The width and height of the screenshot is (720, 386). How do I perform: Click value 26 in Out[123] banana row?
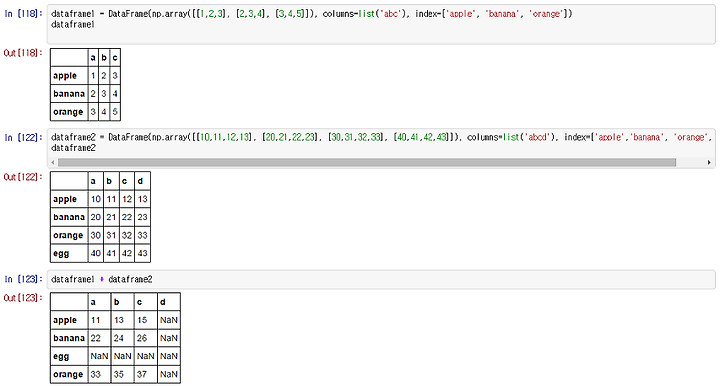142,338
